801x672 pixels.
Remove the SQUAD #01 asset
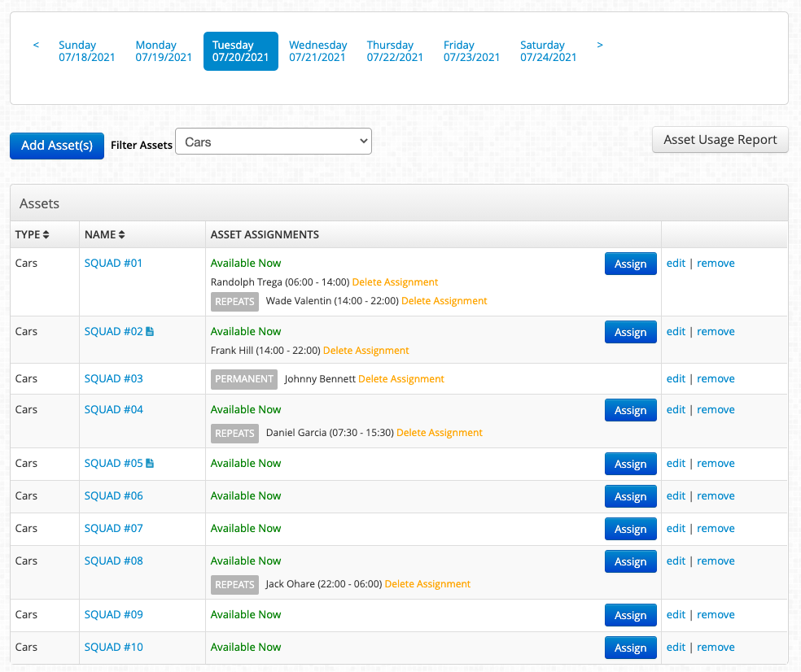click(716, 264)
